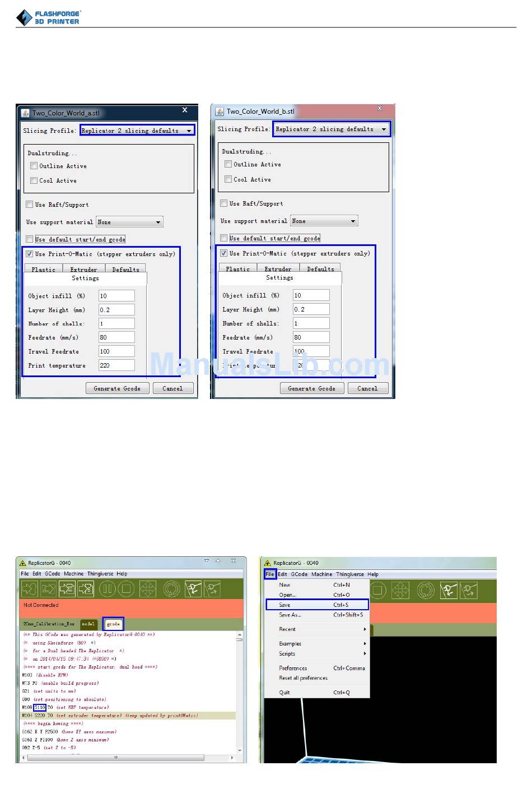Viewport: 532px width, 789px height.
Task: Click Cancel in Two_Color_World_a.stl dialog
Action: pyautogui.click(x=172, y=388)
